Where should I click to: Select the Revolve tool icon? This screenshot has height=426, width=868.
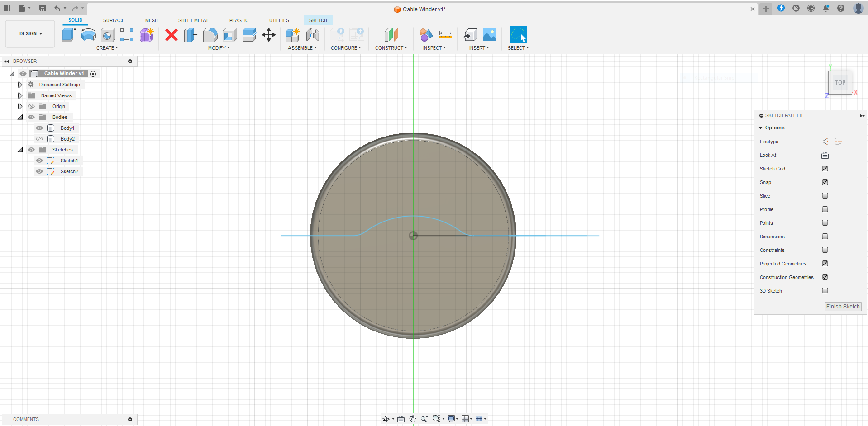89,35
